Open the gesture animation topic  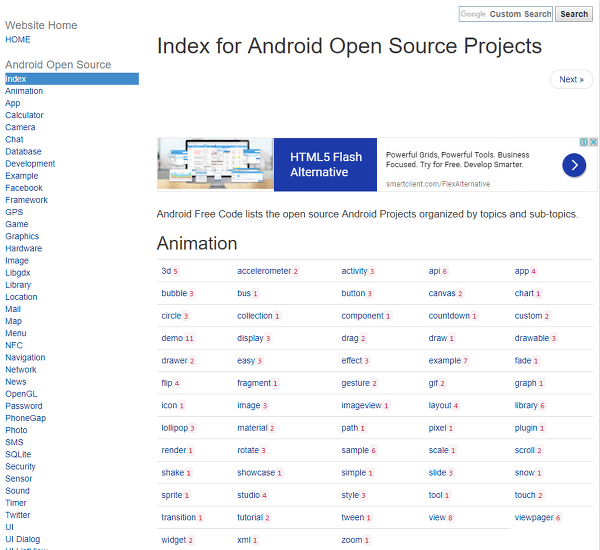355,383
